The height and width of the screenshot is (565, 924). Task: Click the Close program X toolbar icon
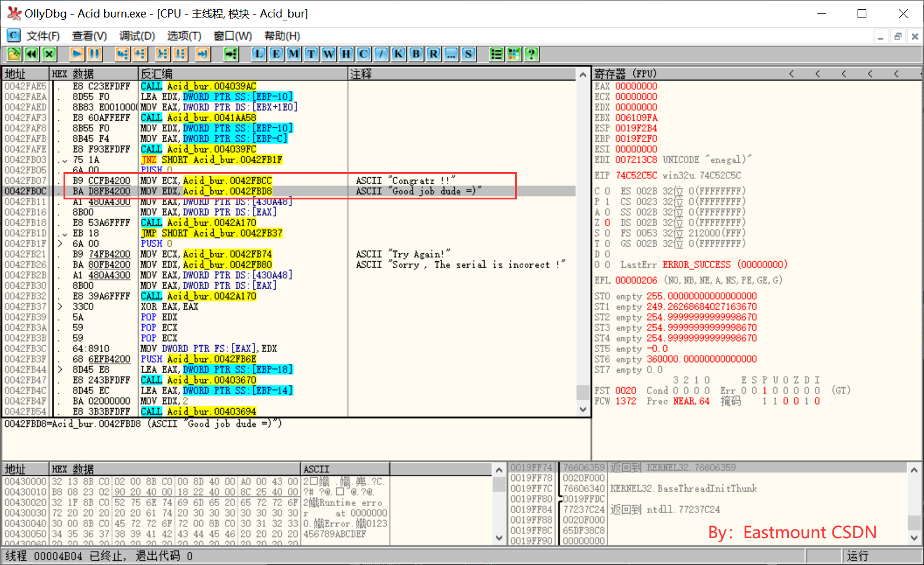pyautogui.click(x=49, y=54)
